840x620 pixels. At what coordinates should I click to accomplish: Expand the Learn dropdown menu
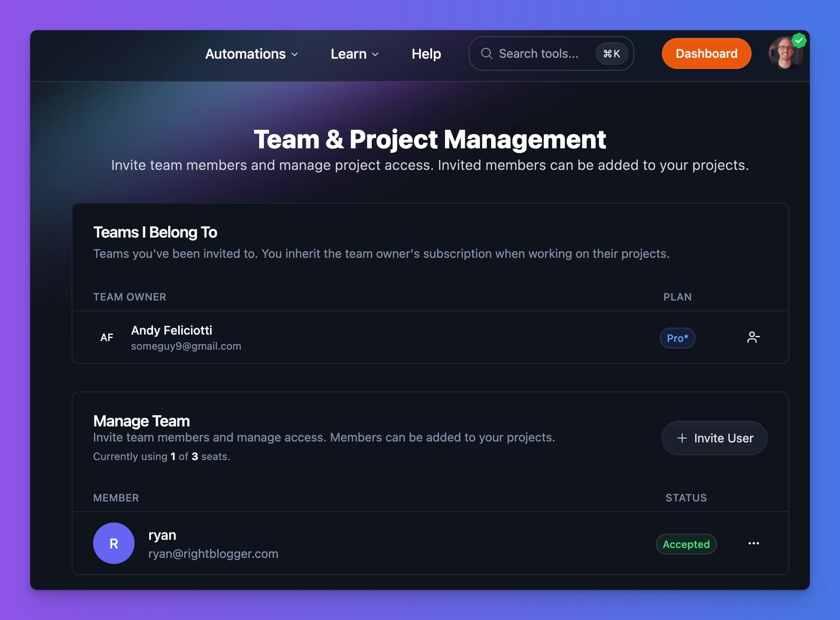pos(348,54)
